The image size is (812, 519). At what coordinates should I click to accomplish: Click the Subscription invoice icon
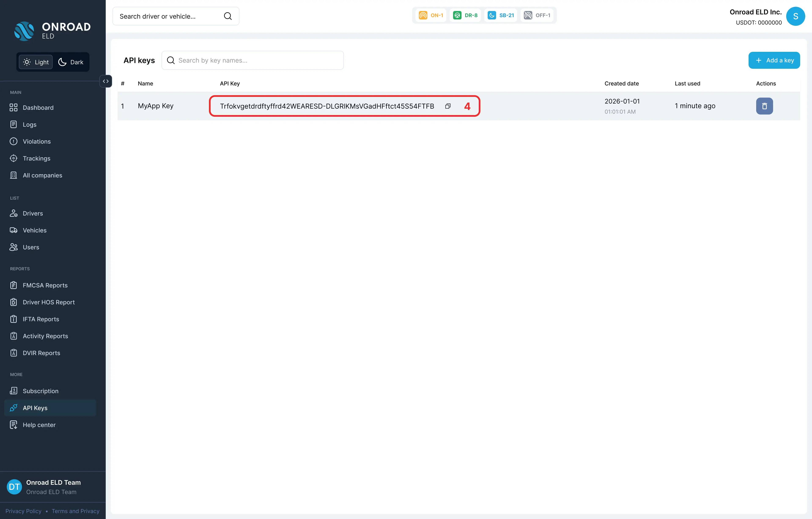tap(14, 391)
